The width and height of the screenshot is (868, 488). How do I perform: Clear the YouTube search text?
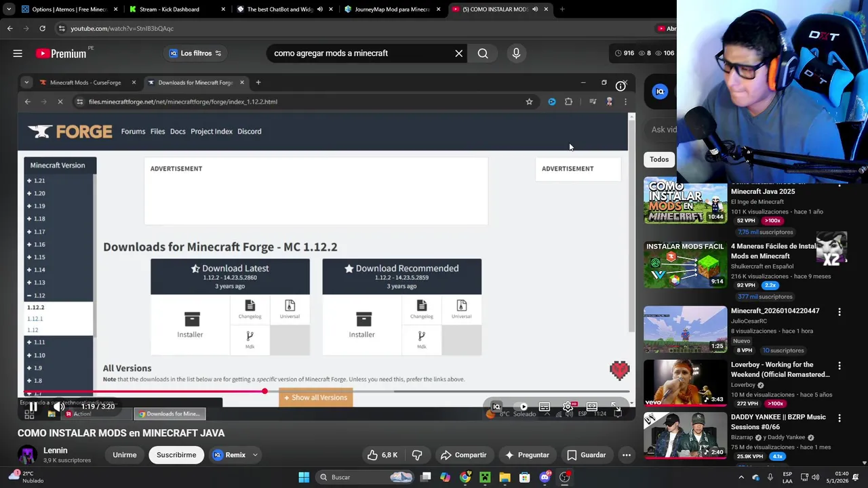pos(459,54)
